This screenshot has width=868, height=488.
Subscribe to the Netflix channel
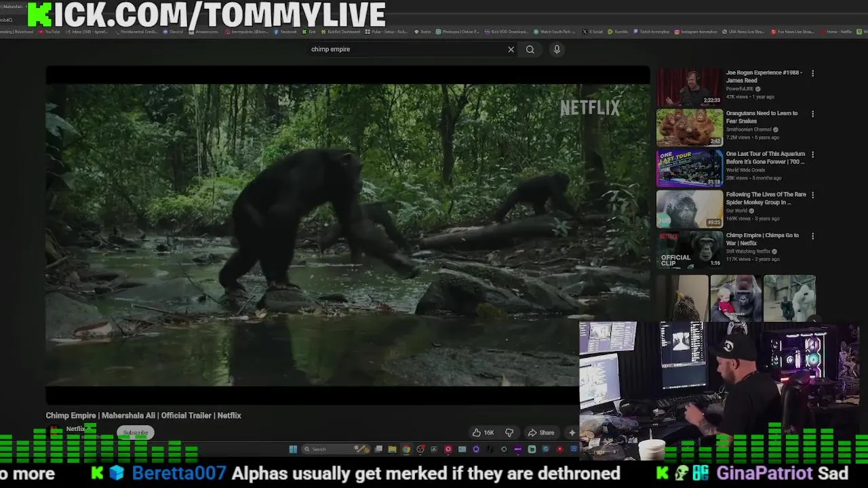(135, 432)
